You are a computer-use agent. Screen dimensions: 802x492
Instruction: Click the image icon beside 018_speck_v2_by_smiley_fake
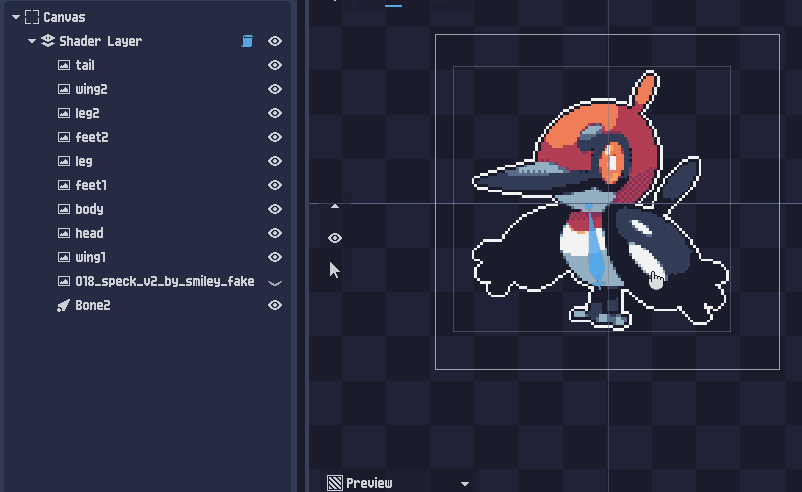[63, 281]
